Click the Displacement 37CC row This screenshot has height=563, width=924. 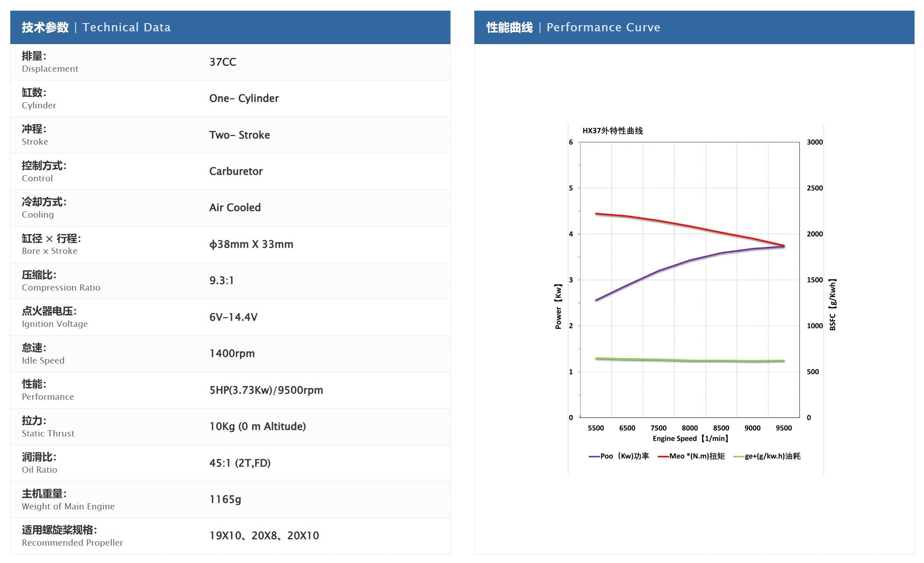point(230,62)
